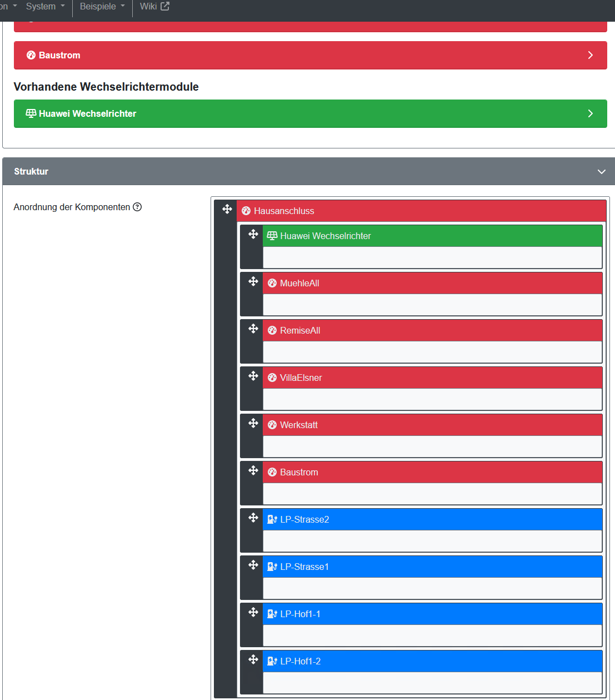Click the gauge icon of RemiseAll
Screen dimensions: 615x700
[x=272, y=330]
